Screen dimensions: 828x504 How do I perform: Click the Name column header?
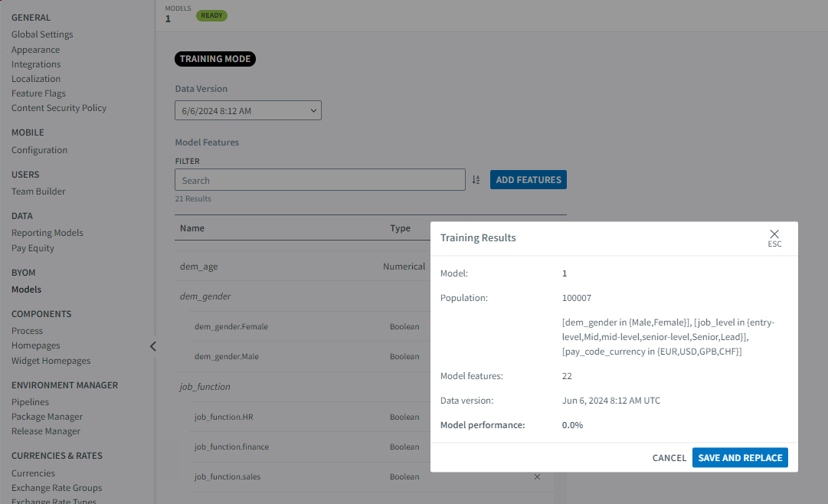(192, 228)
